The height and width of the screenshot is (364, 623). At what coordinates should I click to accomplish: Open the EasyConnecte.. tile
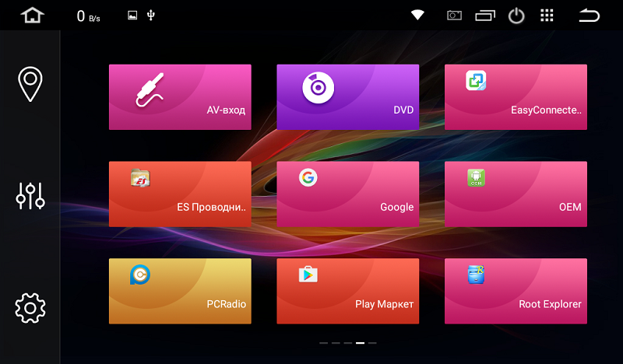pyautogui.click(x=516, y=97)
